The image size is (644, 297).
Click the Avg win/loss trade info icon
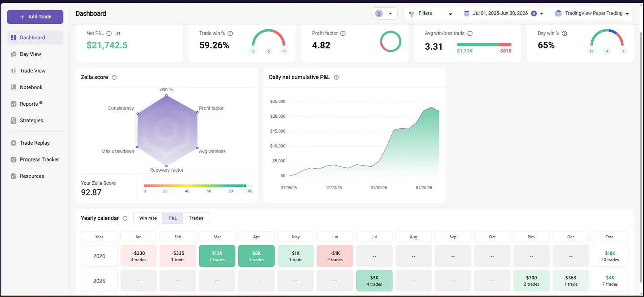(470, 34)
